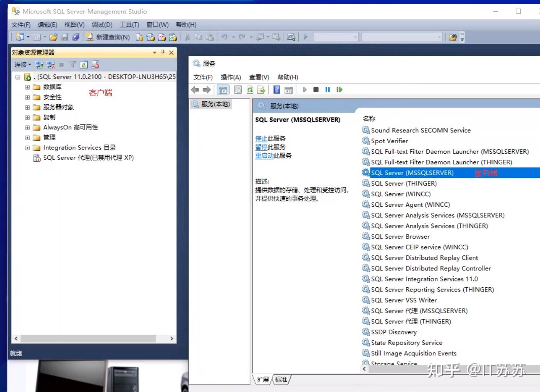Click the Forward arrow in Services toolbar
The image size is (540, 392).
[x=207, y=90]
